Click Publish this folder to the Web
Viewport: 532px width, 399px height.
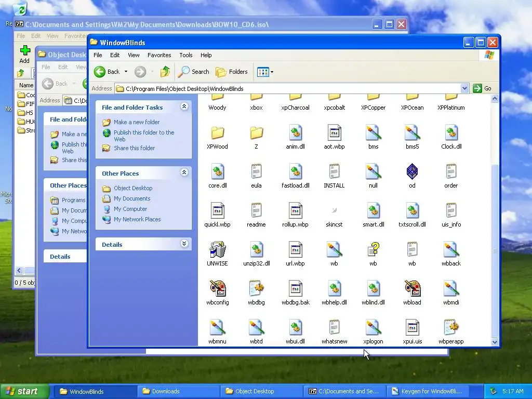(x=144, y=136)
